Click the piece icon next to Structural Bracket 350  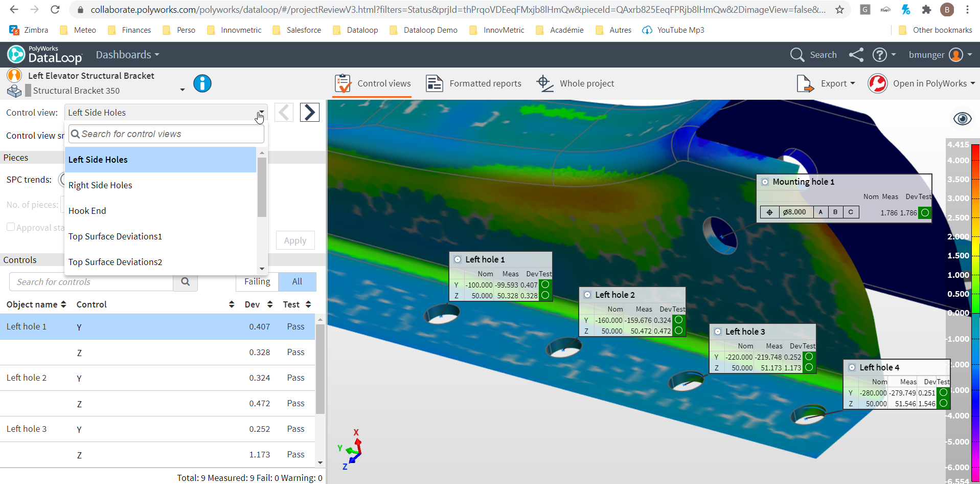14,91
